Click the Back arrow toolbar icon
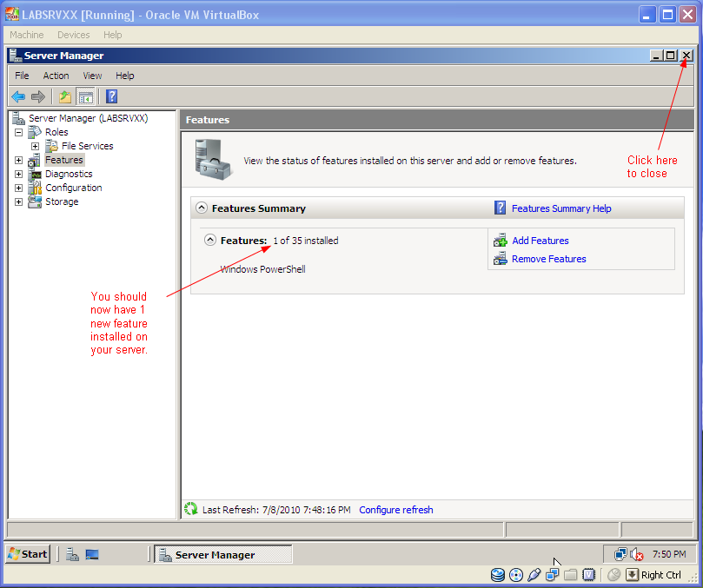 coord(18,96)
